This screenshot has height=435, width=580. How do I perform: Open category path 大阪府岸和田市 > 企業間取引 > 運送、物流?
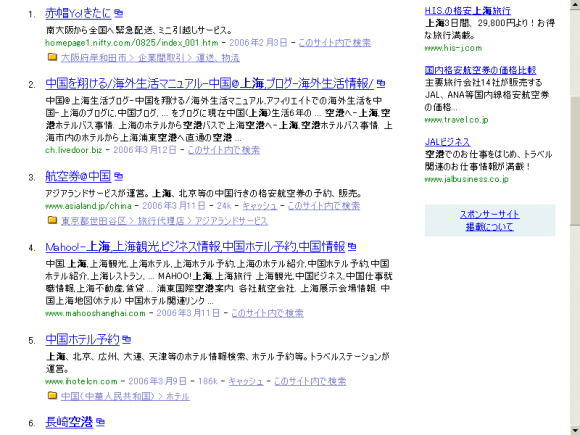150,58
